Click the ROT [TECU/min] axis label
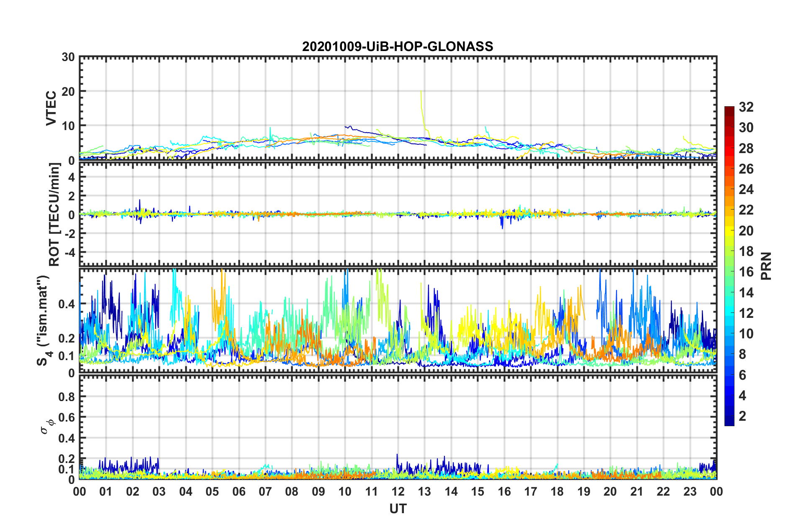This screenshot has height=532, width=796. click(x=54, y=214)
